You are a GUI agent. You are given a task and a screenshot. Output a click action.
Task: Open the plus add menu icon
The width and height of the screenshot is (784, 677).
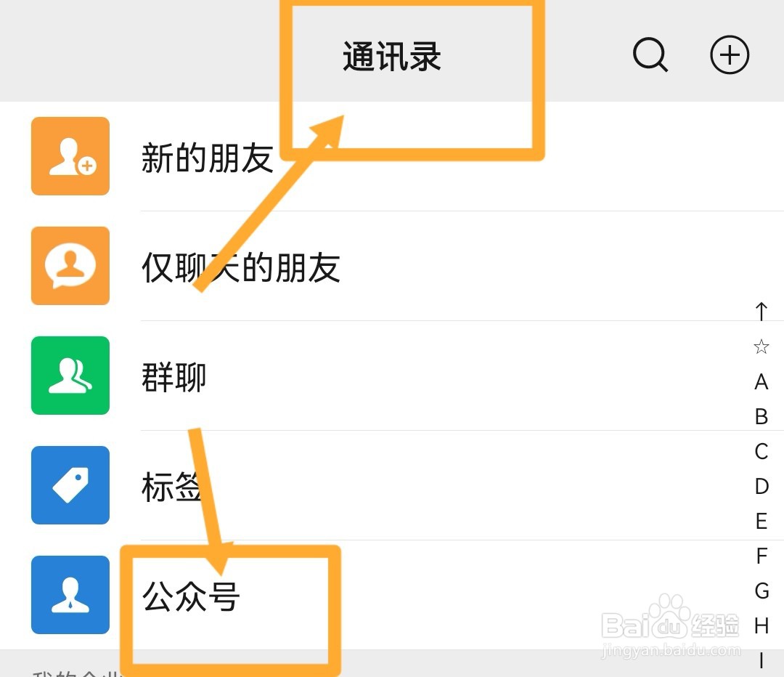pos(730,55)
